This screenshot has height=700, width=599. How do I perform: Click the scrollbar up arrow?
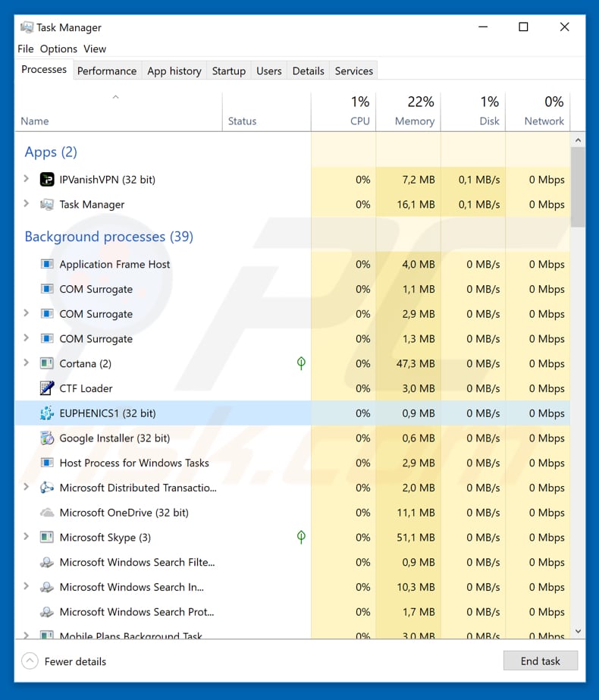(578, 140)
